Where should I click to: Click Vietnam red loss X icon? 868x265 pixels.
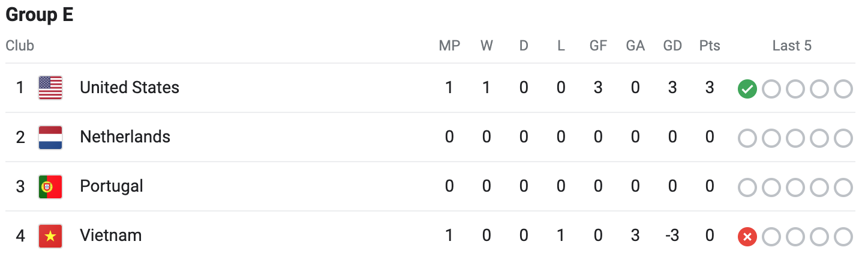point(747,237)
